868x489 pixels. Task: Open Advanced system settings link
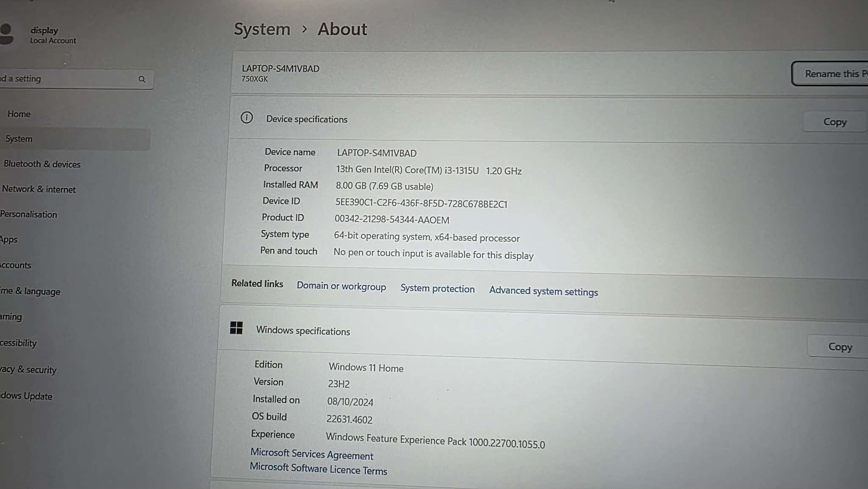543,291
